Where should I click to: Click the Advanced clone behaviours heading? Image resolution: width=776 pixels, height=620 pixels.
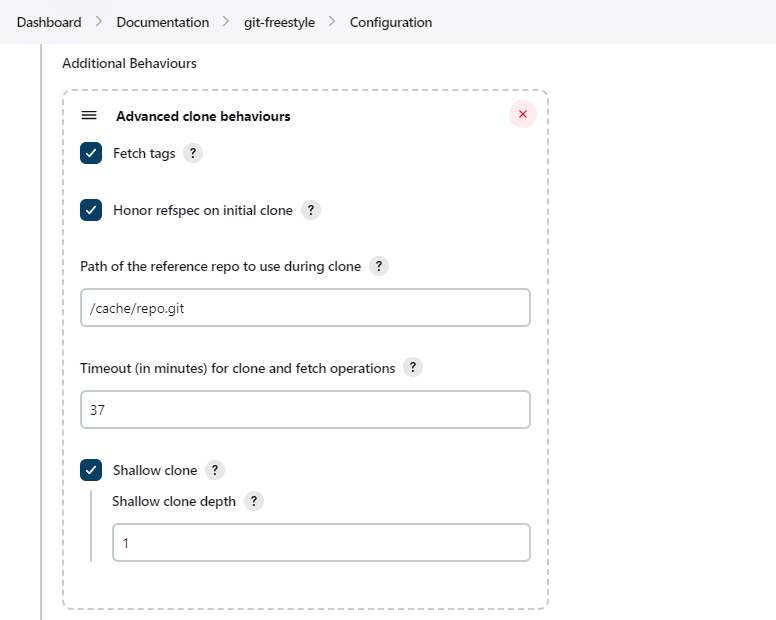(203, 116)
